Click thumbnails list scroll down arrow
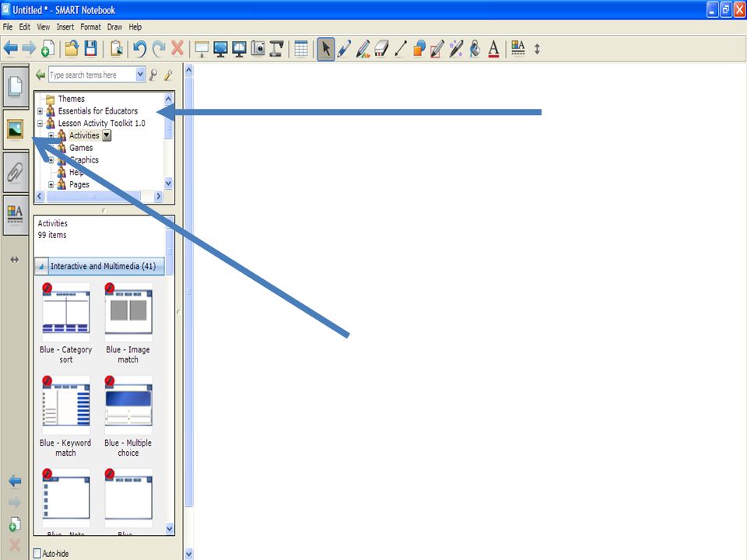Screen dimensions: 747x560 pos(170,529)
